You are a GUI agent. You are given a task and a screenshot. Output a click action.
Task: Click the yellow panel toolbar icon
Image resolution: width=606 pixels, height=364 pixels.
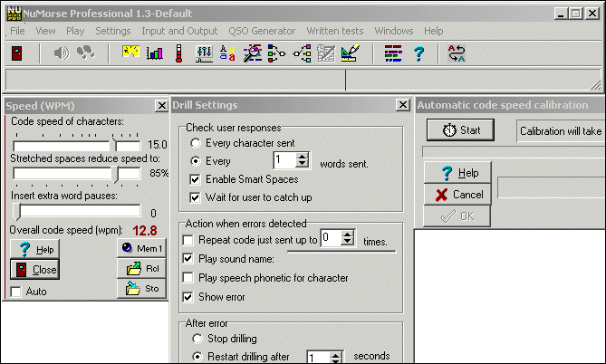point(130,53)
